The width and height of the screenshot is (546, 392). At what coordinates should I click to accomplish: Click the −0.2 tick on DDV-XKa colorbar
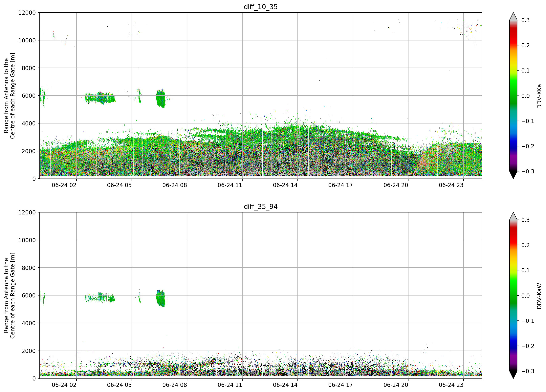(x=528, y=146)
